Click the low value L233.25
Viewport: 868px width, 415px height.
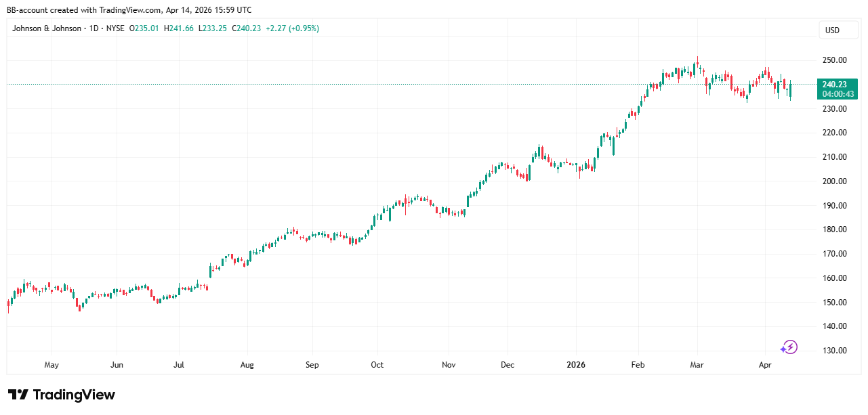point(213,28)
